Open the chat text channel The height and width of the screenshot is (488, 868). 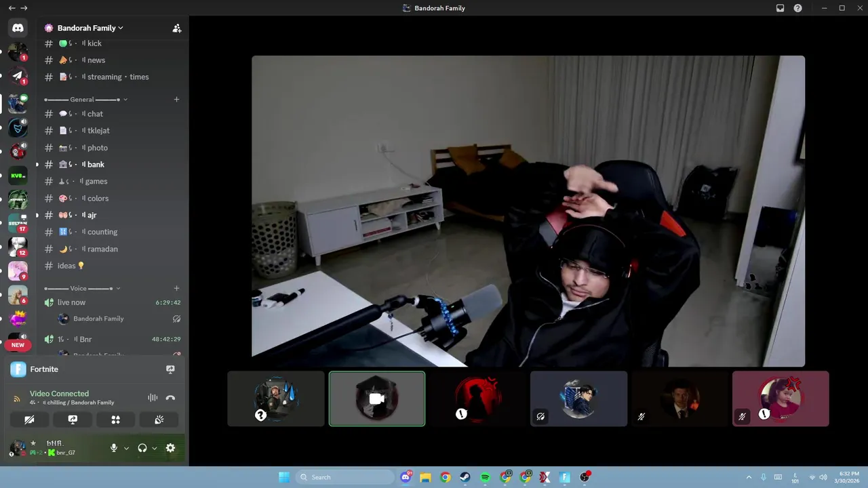(113, 114)
